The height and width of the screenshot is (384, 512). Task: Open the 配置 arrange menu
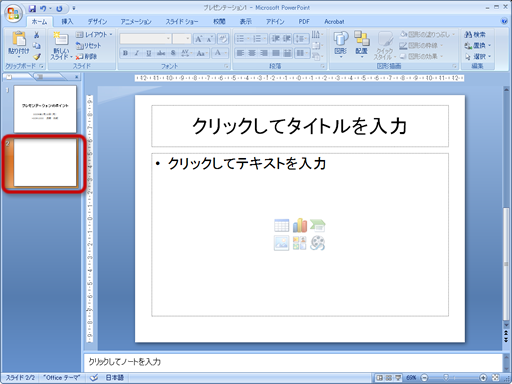(x=361, y=44)
